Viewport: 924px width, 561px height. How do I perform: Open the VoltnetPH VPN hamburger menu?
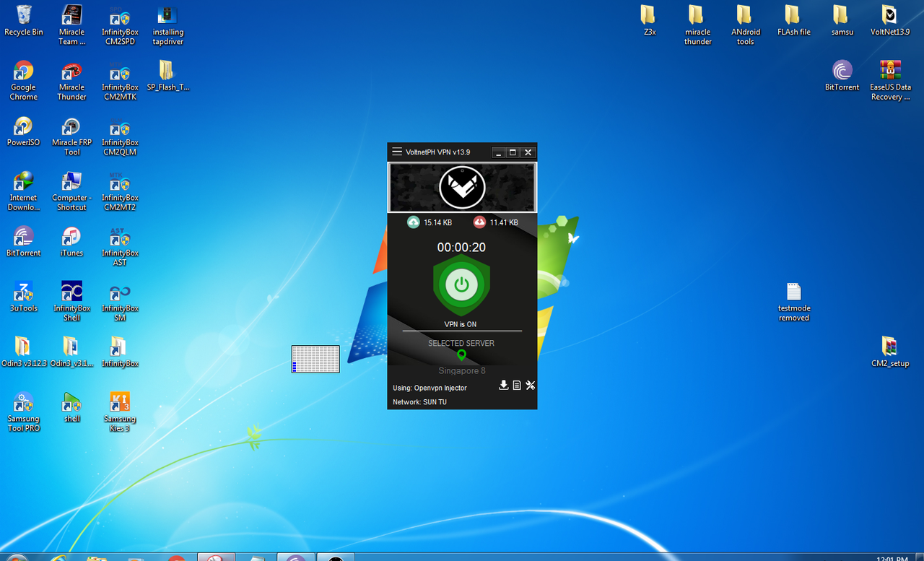point(396,152)
